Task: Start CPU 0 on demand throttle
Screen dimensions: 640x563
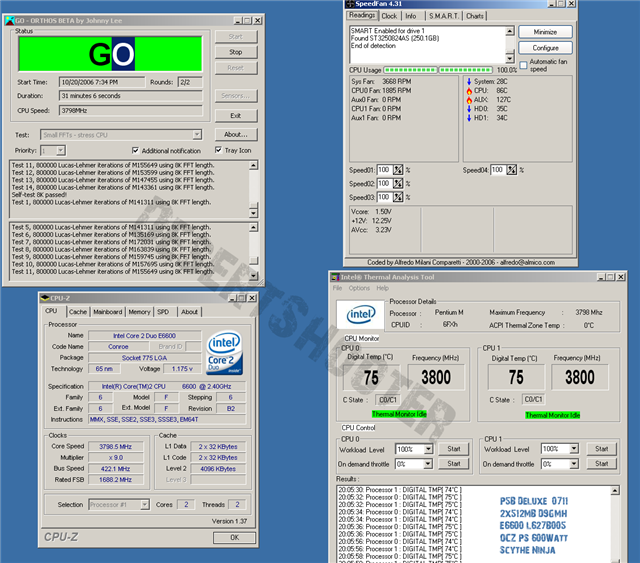Action: [453, 464]
